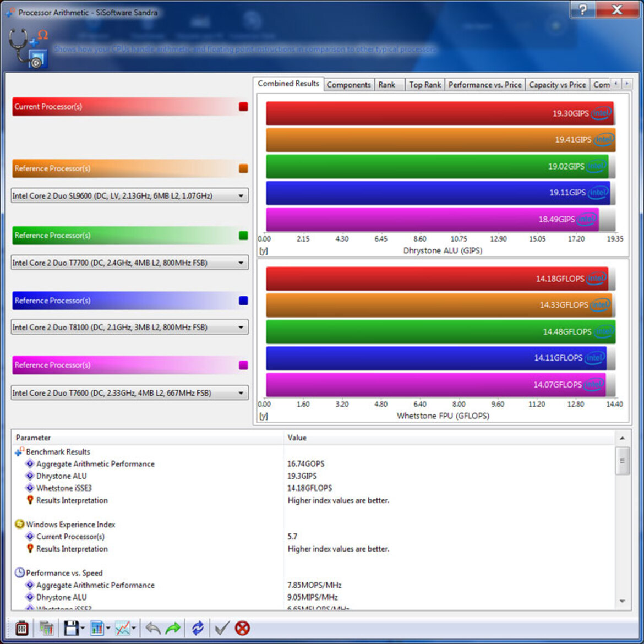644x644 pixels.
Task: Switch to the Components tab
Action: tap(349, 85)
